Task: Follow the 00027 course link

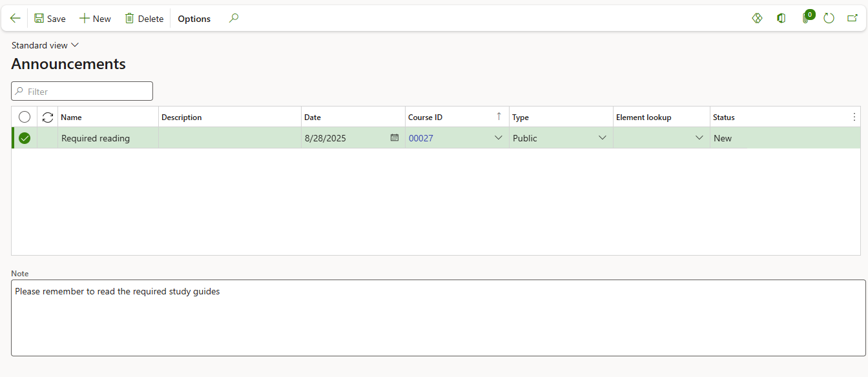Action: click(x=420, y=138)
